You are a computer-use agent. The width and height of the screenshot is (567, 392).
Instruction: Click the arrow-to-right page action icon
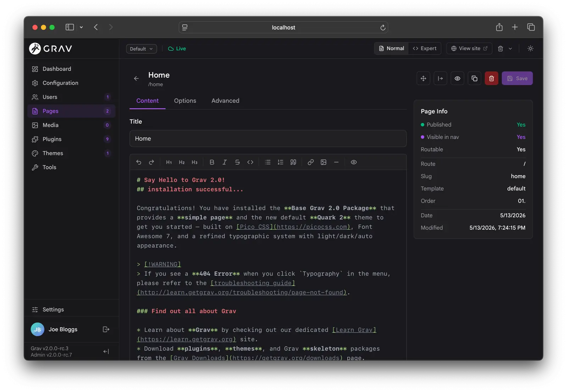pos(440,78)
